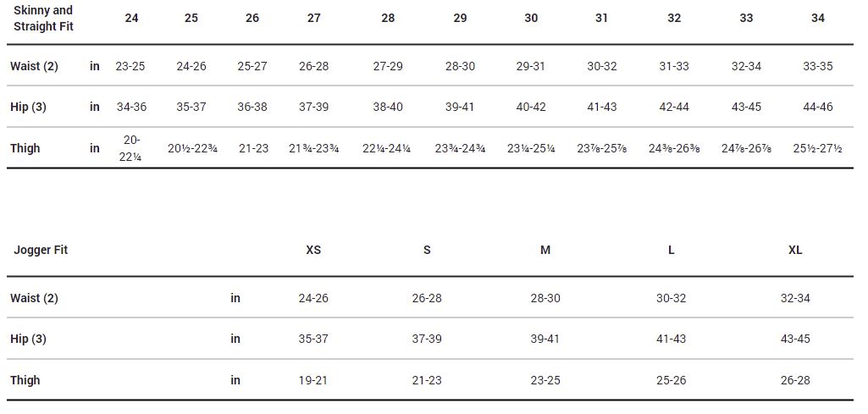
Task: Select the Thigh row label under Jogger Fit
Action: coord(25,381)
